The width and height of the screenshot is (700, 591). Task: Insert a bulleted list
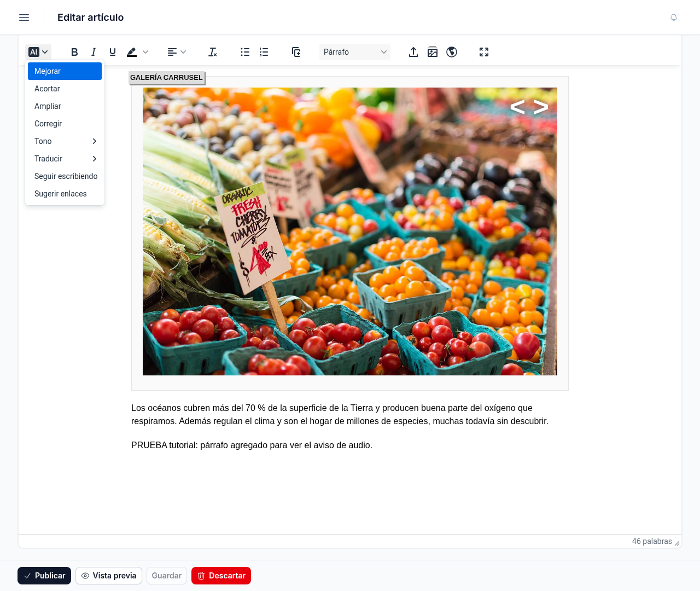click(x=245, y=52)
